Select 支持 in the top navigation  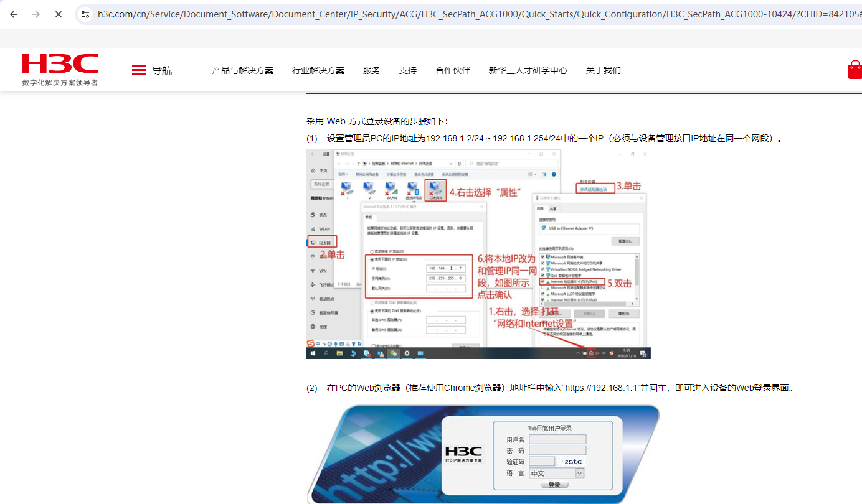coord(408,70)
